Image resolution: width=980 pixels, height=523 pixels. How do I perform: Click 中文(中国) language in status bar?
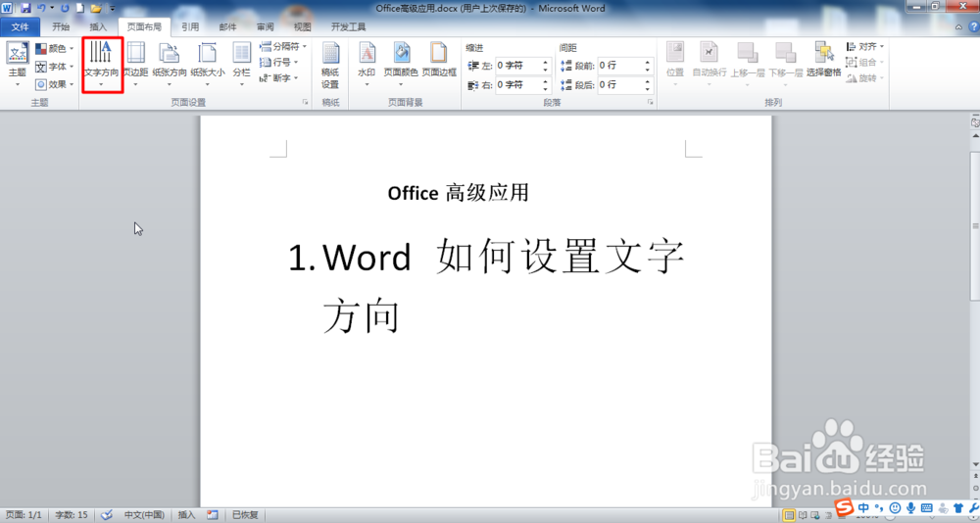(144, 515)
